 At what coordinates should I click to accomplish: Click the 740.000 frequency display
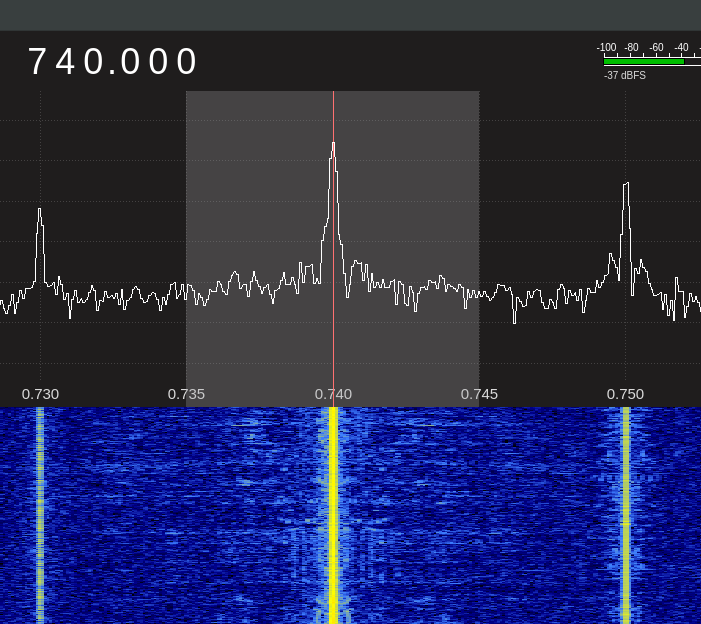click(x=113, y=61)
